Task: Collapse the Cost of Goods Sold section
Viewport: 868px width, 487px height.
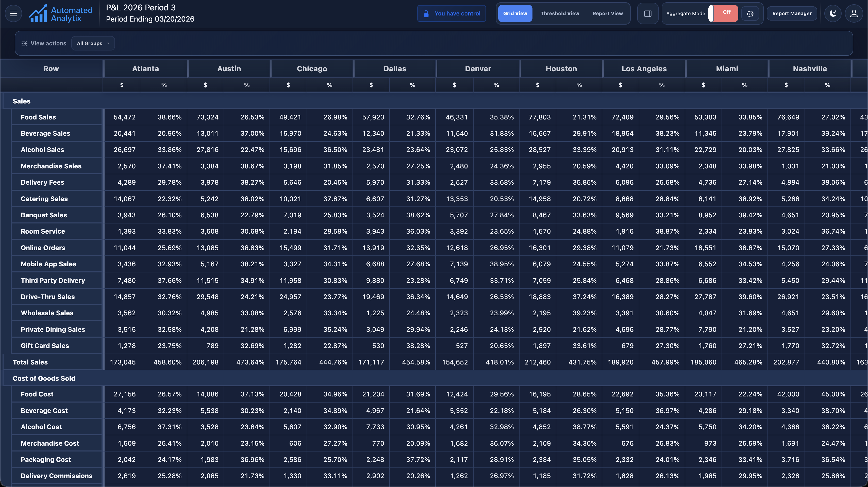Action: [44, 378]
